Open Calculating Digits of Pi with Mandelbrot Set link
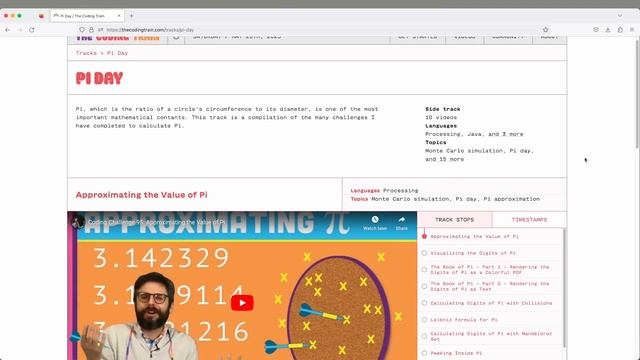This screenshot has width=640, height=360. pos(491,336)
